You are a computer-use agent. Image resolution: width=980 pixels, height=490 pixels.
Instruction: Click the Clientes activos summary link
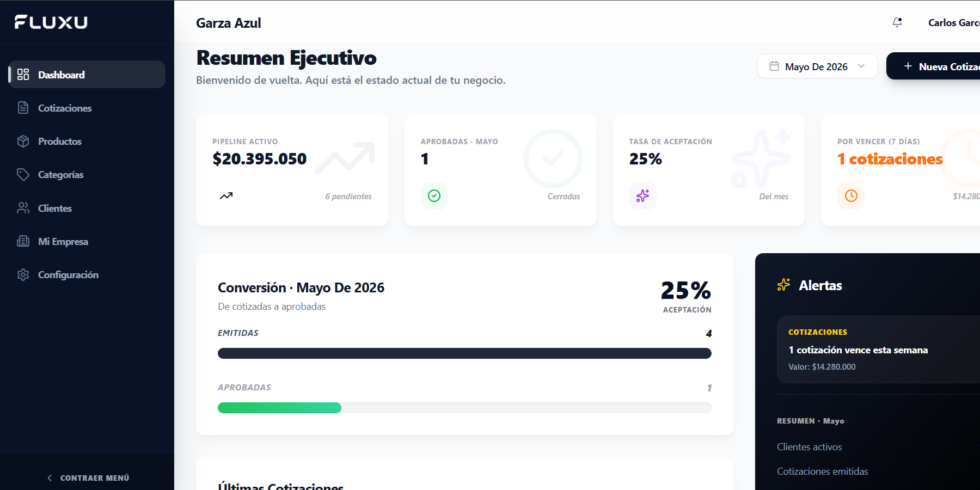[x=809, y=447]
